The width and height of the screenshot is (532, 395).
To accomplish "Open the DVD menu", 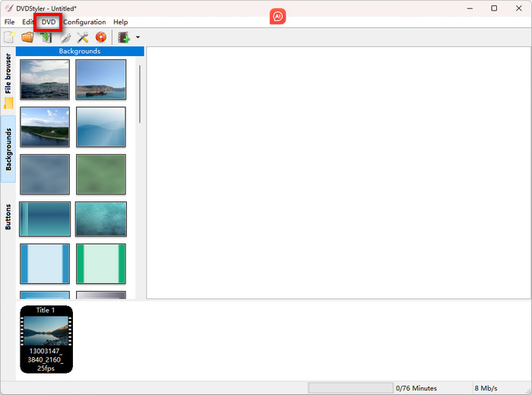I will tap(49, 22).
